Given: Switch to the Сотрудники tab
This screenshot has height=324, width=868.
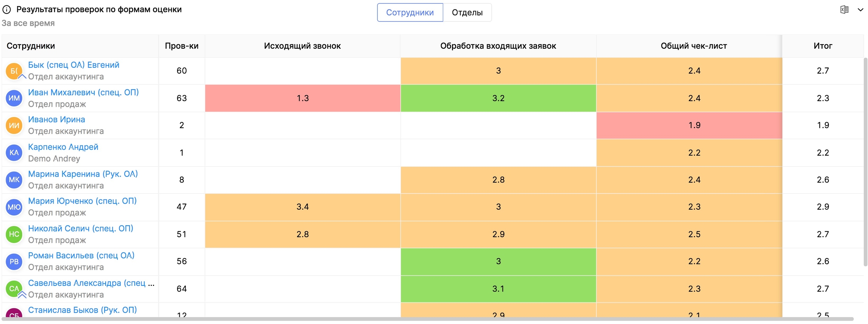Looking at the screenshot, I should [410, 12].
